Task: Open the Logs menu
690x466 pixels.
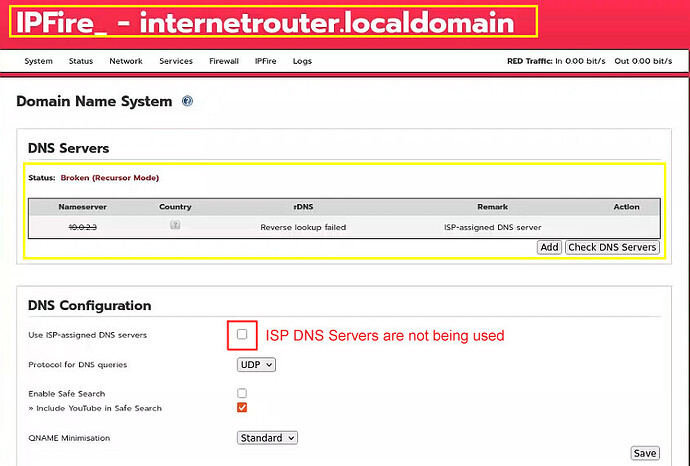Action: [302, 61]
